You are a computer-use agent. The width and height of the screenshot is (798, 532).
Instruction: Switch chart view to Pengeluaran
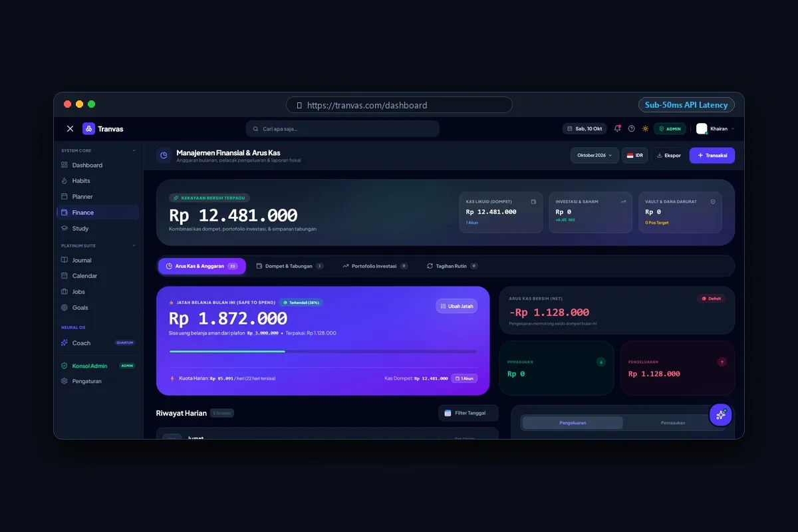click(573, 423)
